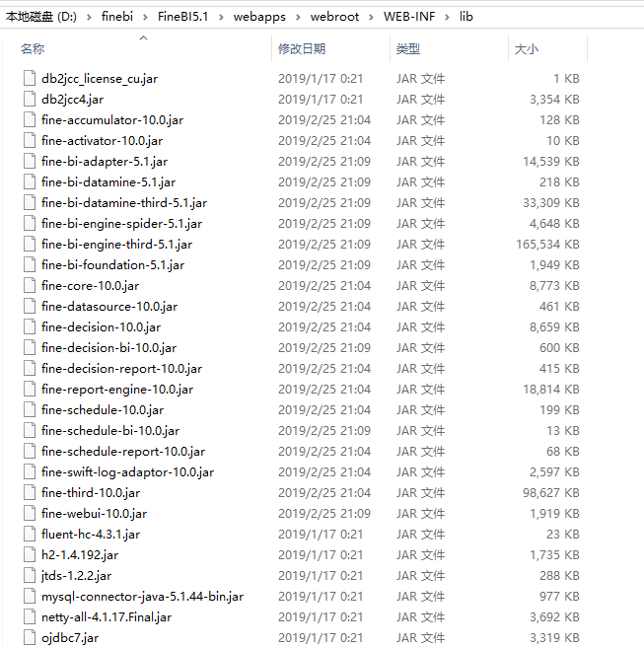Click the fine-schedule-10.0.jar file icon
Screen dimensions: 644x647
30,409
